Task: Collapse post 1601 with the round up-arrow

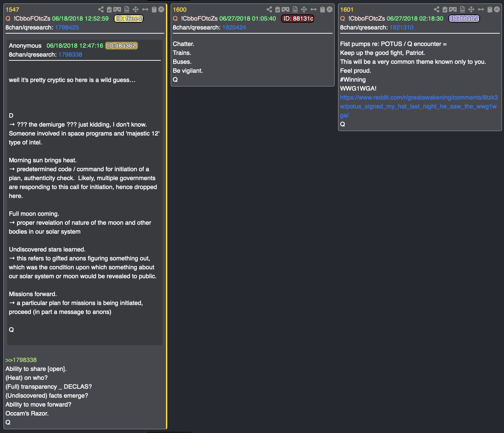Action: [x=497, y=9]
